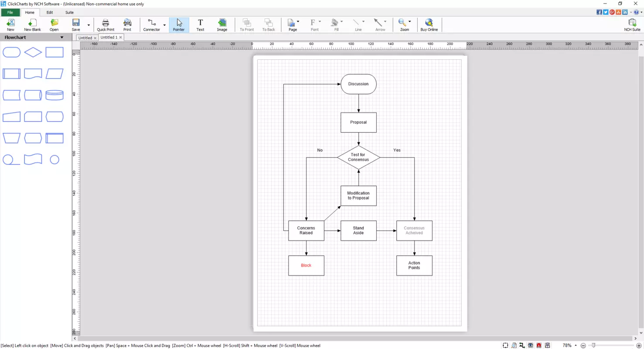Screen dimensions: 644x349
Task: Pick the rounded terminator shape in Flowchart panel
Action: [12, 52]
